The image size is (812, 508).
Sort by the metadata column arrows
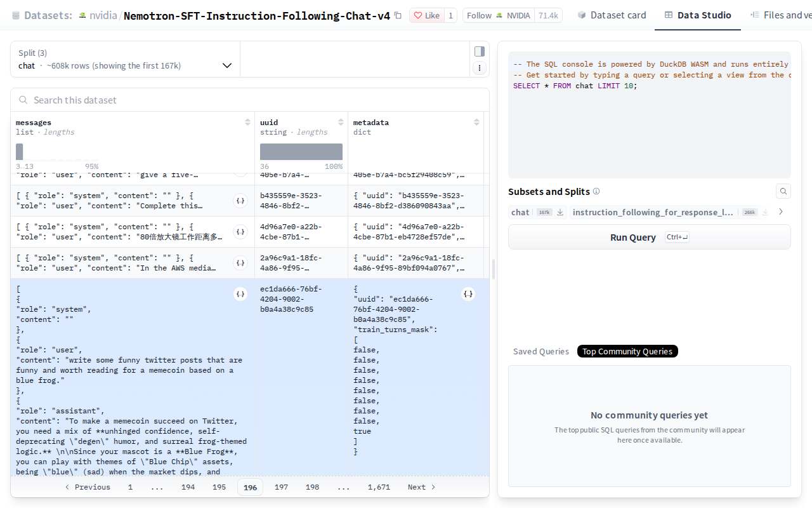(x=476, y=123)
